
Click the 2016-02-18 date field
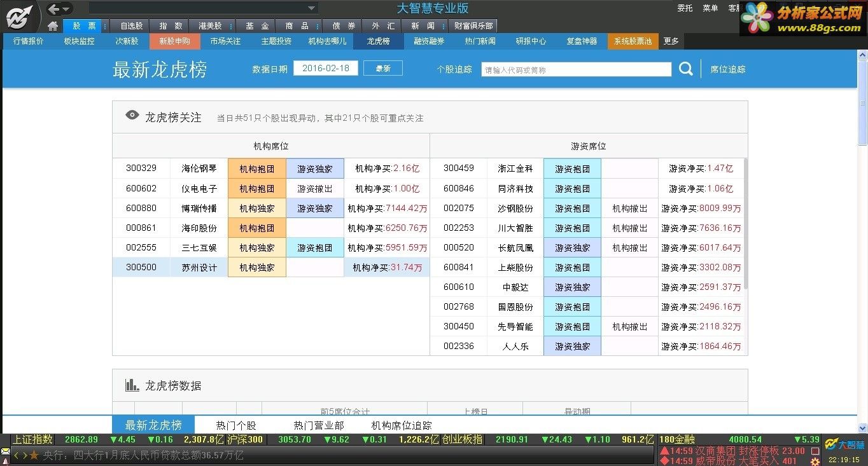tap(326, 68)
